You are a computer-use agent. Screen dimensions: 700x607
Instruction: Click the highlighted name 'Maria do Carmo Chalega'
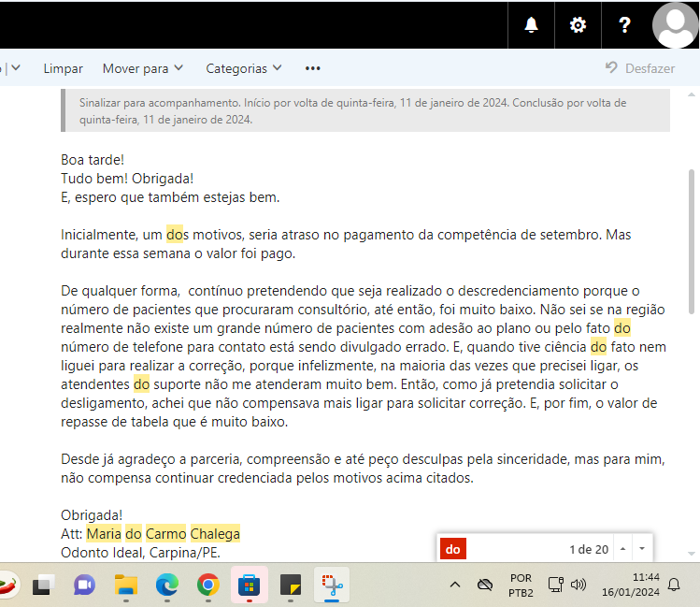(x=164, y=534)
